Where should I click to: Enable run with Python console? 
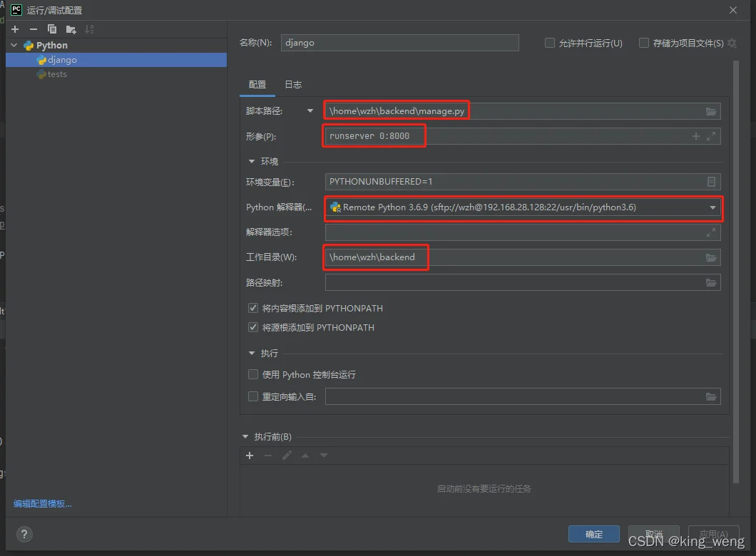253,374
